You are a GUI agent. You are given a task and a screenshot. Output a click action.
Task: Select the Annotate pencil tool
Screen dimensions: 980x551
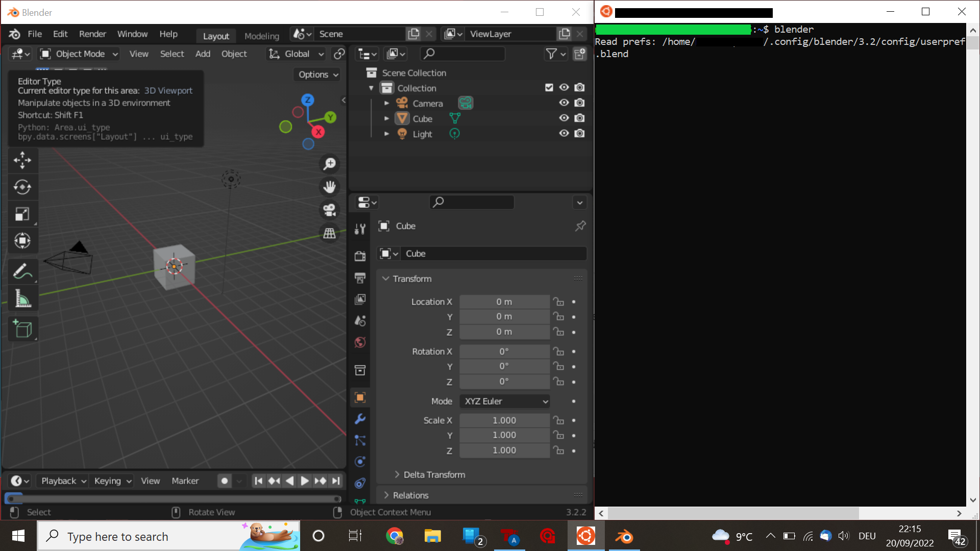[x=22, y=271]
